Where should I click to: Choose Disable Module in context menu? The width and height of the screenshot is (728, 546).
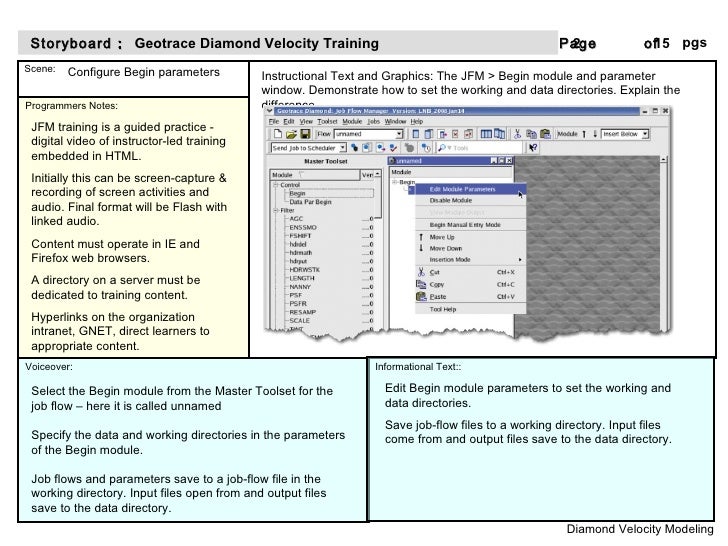470,201
